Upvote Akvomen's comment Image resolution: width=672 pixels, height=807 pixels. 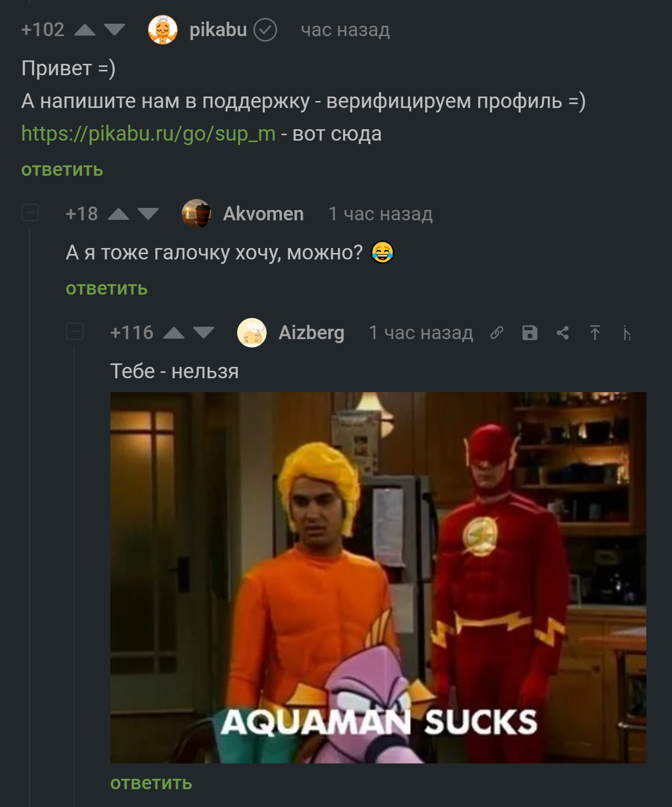pos(118,214)
